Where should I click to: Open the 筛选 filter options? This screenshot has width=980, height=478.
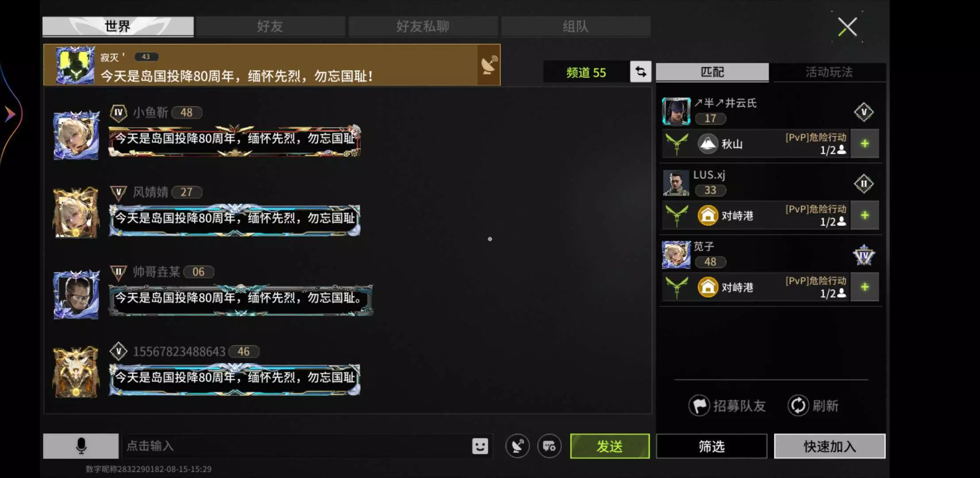(711, 446)
